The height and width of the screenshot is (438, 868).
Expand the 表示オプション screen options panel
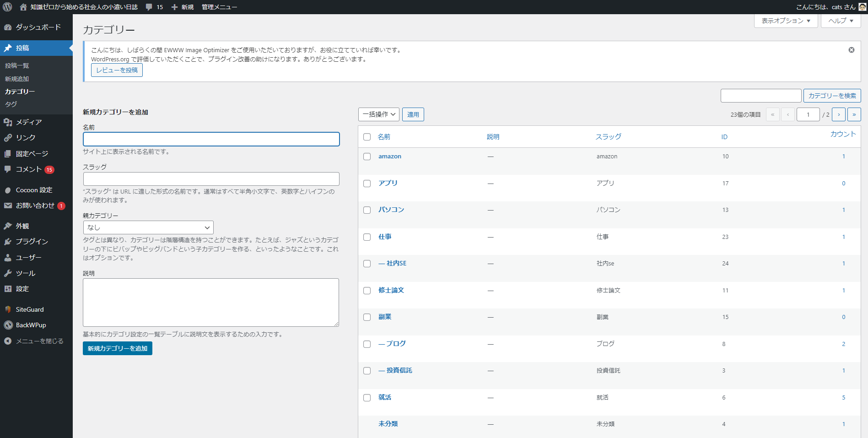[786, 21]
